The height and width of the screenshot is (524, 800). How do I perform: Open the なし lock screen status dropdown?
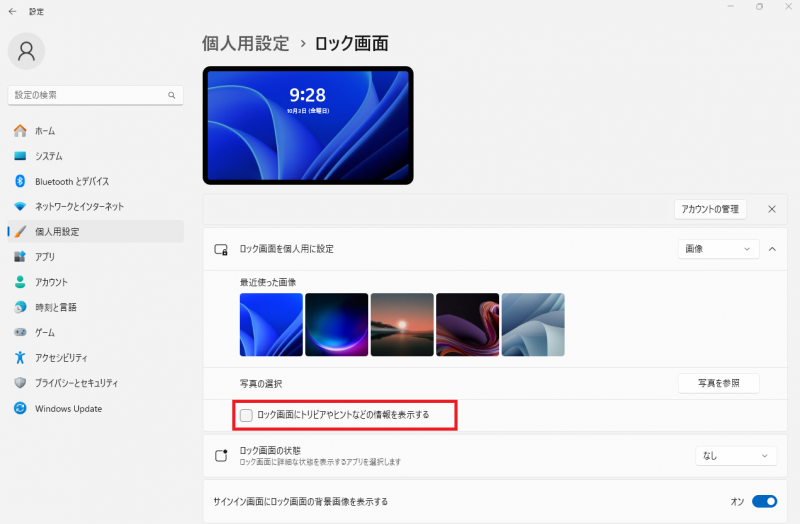[736, 456]
